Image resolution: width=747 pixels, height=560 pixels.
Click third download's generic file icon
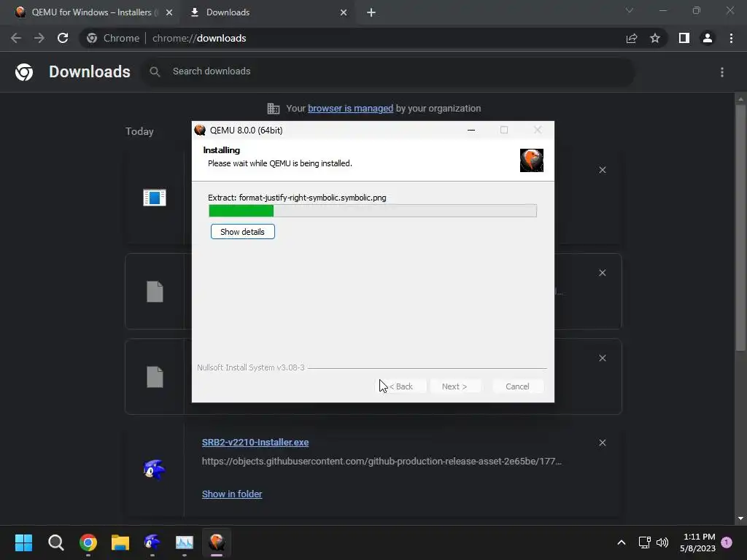155,377
